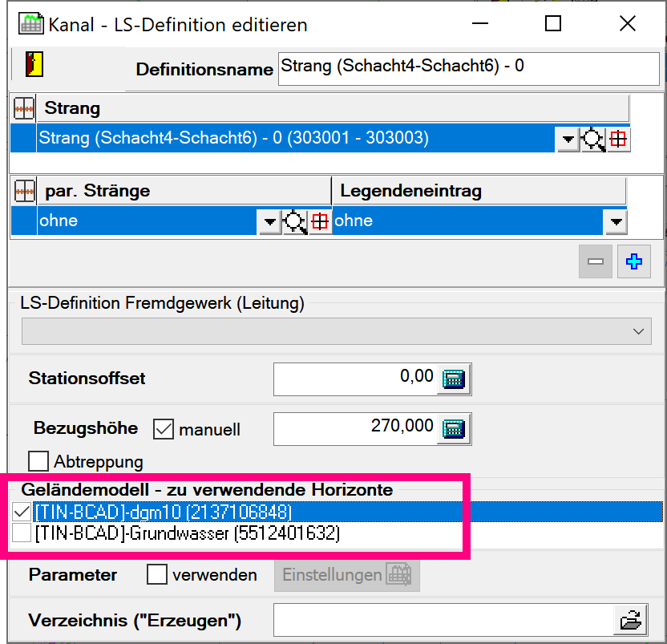
Task: Enable the Parameter verwenden checkbox
Action: click(x=158, y=575)
